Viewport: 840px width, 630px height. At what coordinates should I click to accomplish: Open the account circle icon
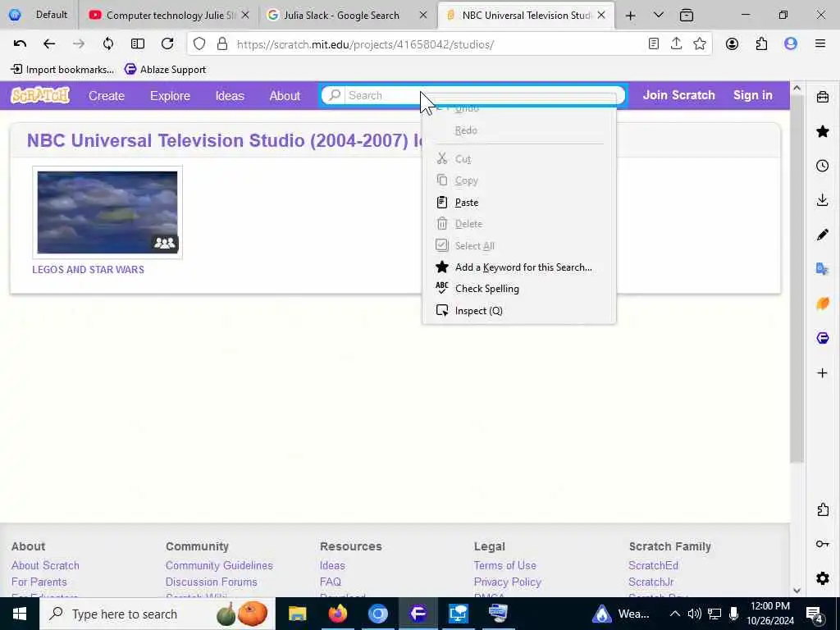pyautogui.click(x=732, y=44)
